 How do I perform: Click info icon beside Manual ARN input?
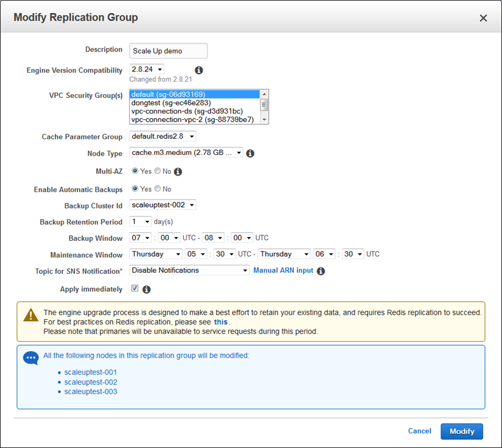coord(321,271)
